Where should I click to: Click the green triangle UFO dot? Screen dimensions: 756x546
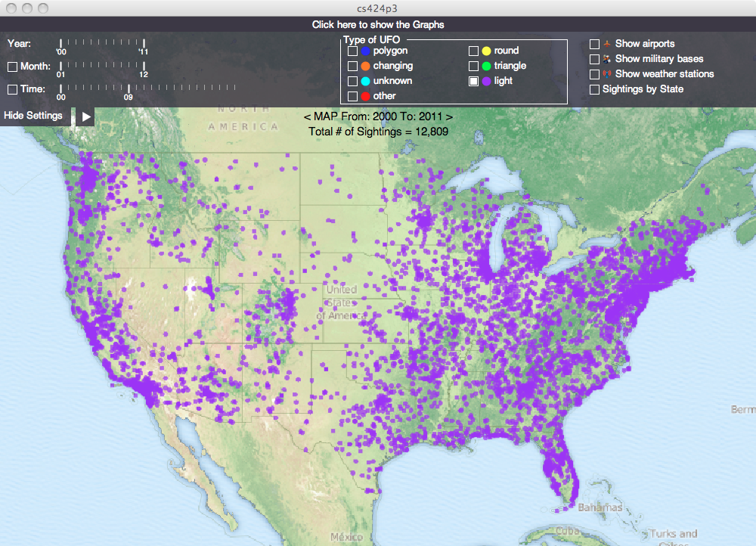[x=488, y=66]
